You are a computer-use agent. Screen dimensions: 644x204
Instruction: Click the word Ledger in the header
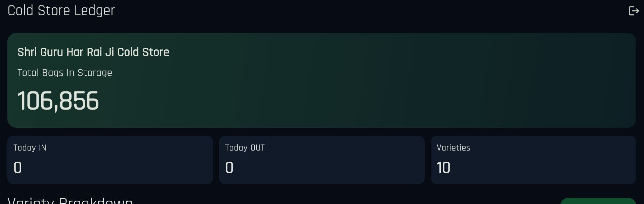(x=95, y=11)
